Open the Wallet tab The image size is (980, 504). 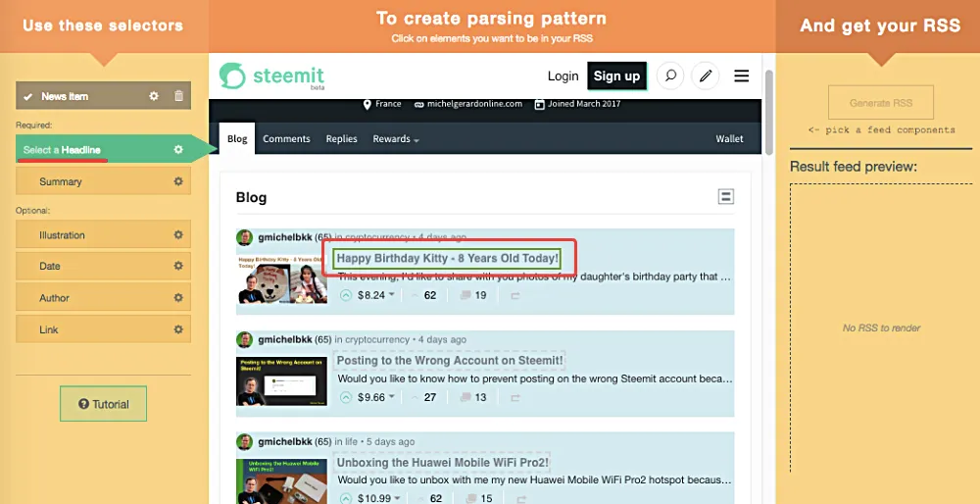pyautogui.click(x=729, y=139)
